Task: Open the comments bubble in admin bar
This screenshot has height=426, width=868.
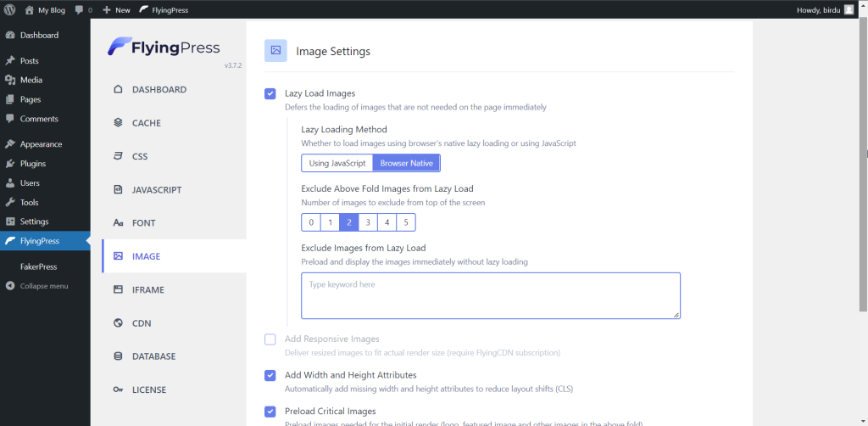Action: (x=84, y=10)
